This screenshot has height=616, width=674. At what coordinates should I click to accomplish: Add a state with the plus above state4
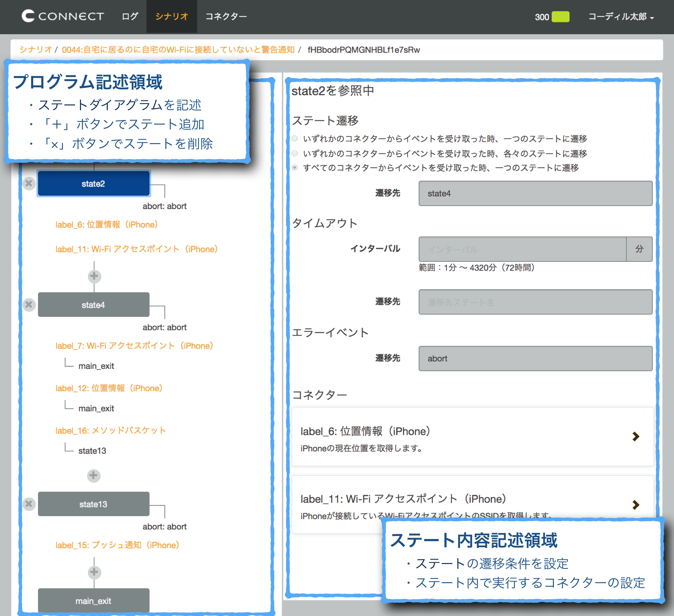[x=94, y=276]
